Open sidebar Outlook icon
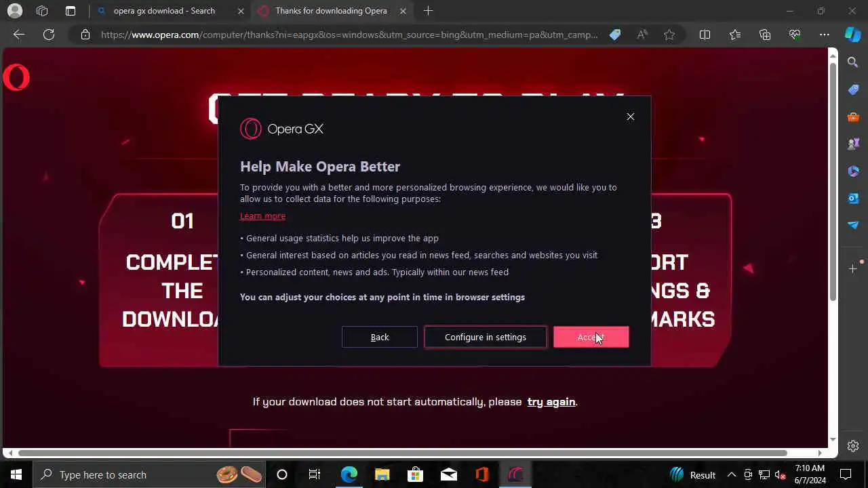Image resolution: width=868 pixels, height=488 pixels. [853, 198]
